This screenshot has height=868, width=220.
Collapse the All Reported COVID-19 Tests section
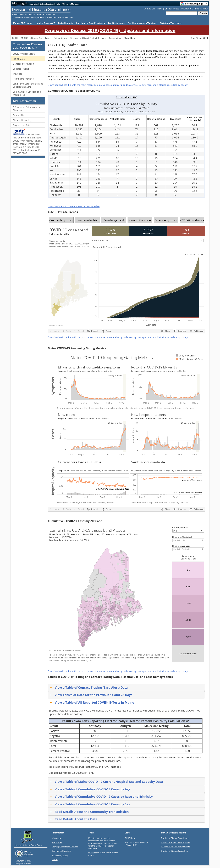point(94,702)
